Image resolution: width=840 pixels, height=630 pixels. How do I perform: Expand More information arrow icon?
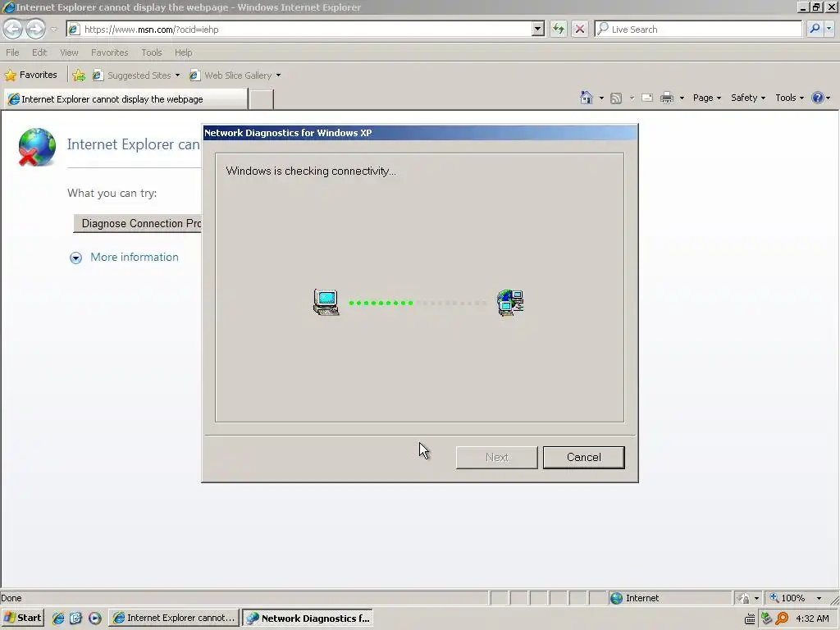click(75, 258)
